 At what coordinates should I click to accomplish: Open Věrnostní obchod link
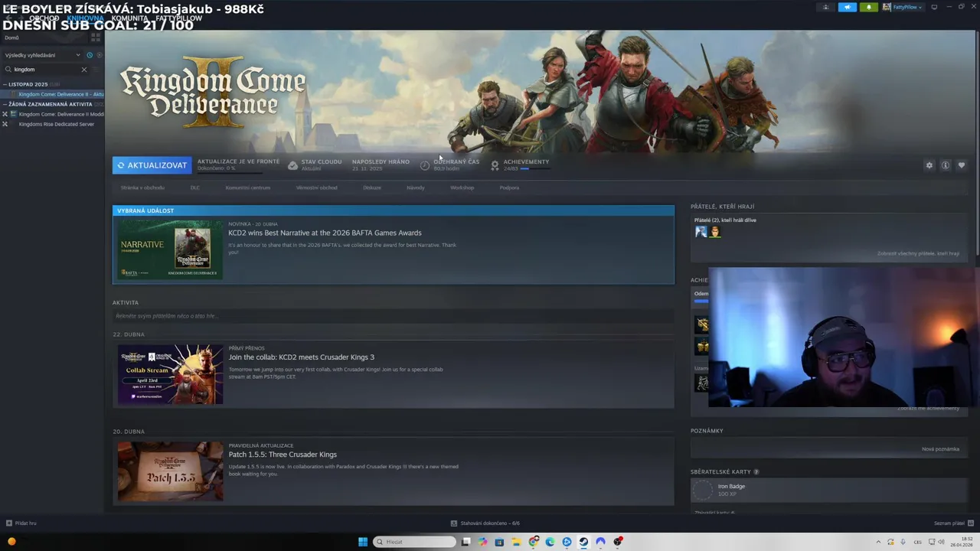coord(317,187)
